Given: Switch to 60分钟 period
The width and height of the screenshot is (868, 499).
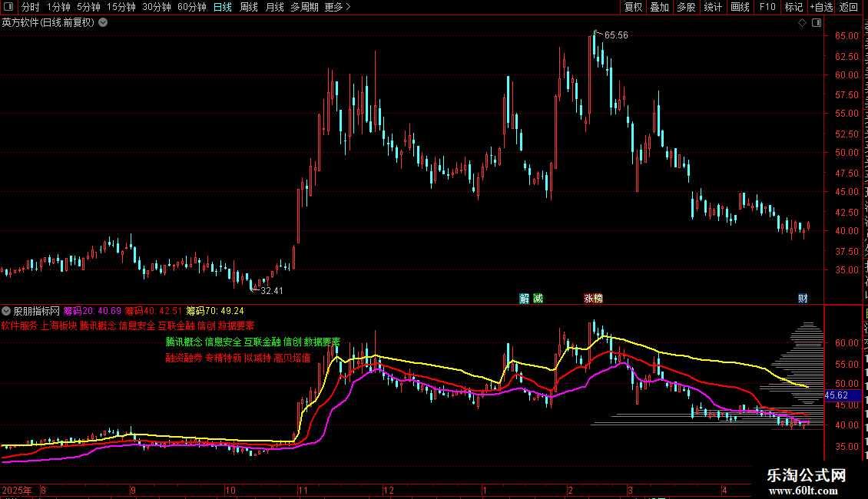Looking at the screenshot, I should tap(192, 7).
